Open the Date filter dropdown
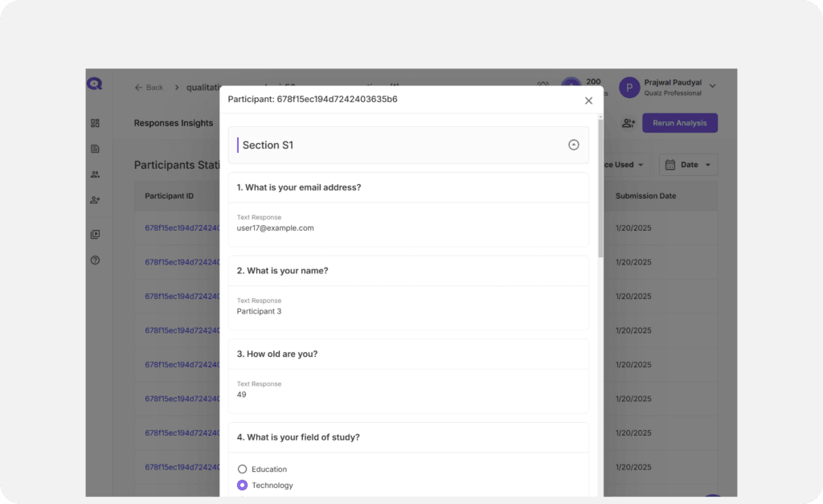Viewport: 823px width, 504px height. point(688,165)
